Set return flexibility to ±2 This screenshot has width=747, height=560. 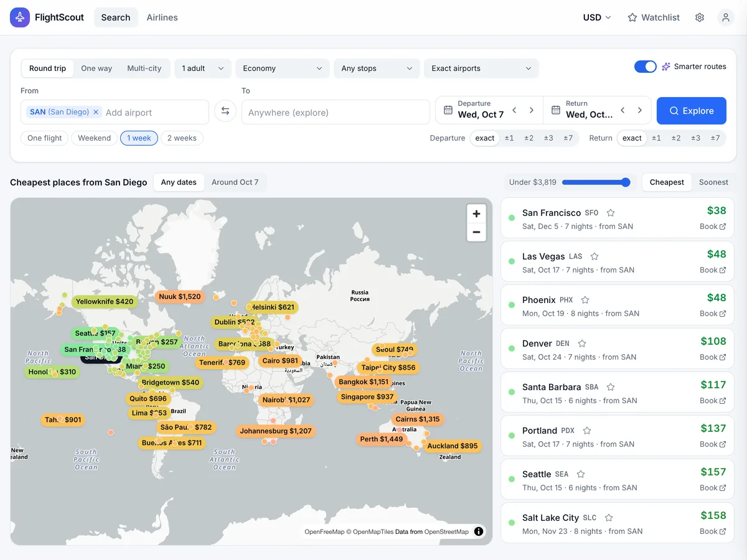click(x=676, y=138)
